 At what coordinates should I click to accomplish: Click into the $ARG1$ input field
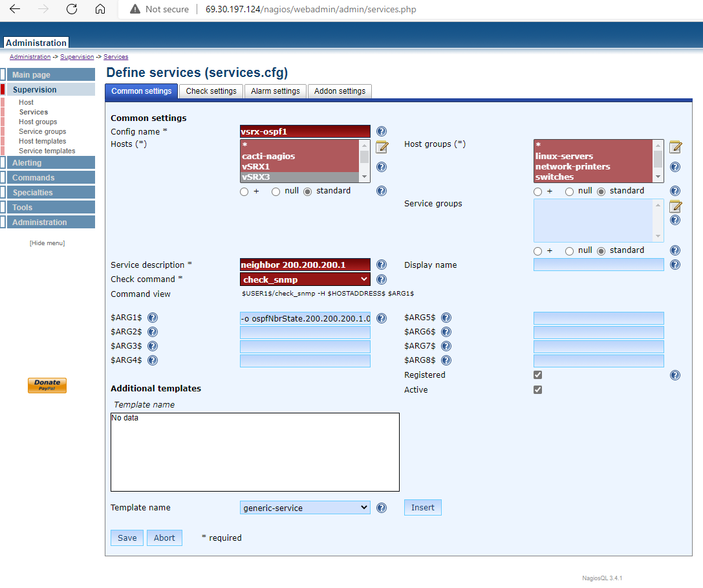coord(305,318)
